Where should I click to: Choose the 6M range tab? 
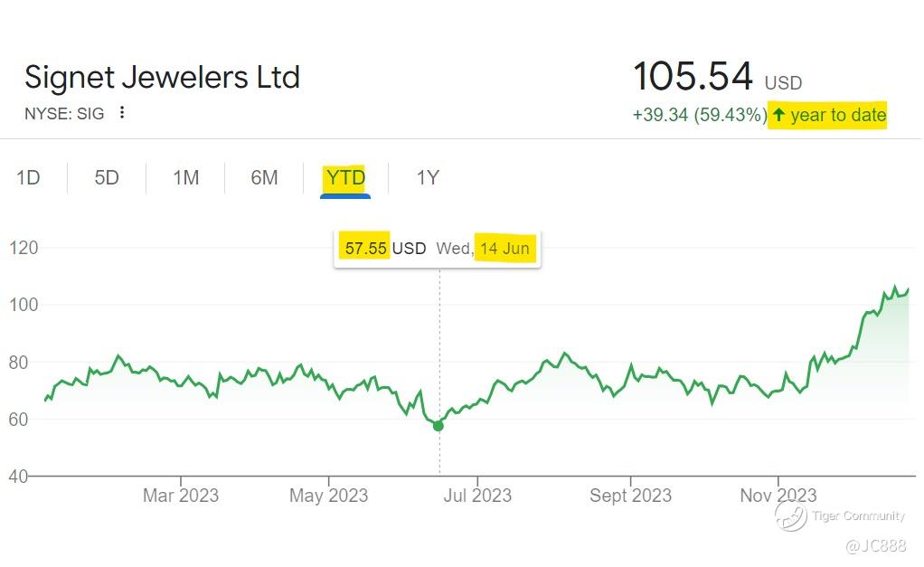(264, 177)
